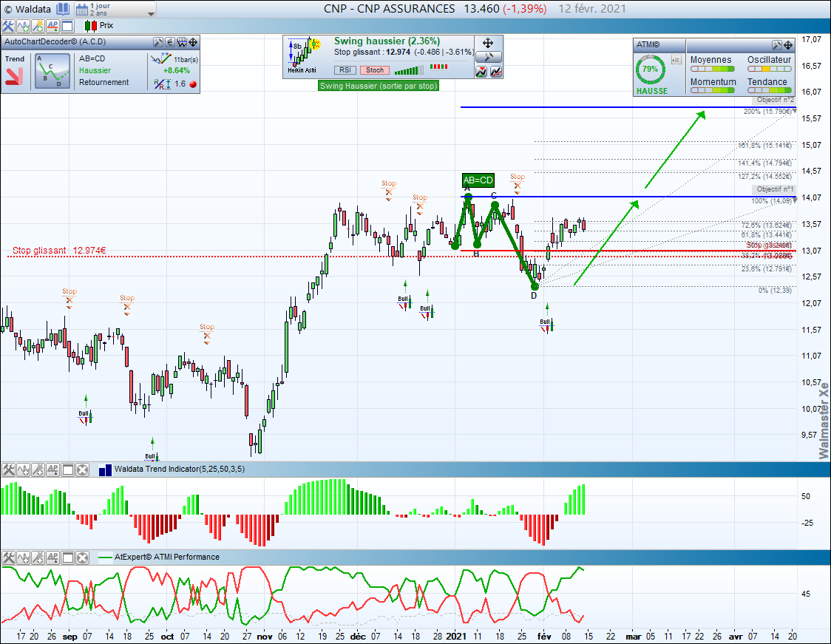Click the right chart-line icon on Swing panel
Screen dimensions: 831x644
pos(496,72)
